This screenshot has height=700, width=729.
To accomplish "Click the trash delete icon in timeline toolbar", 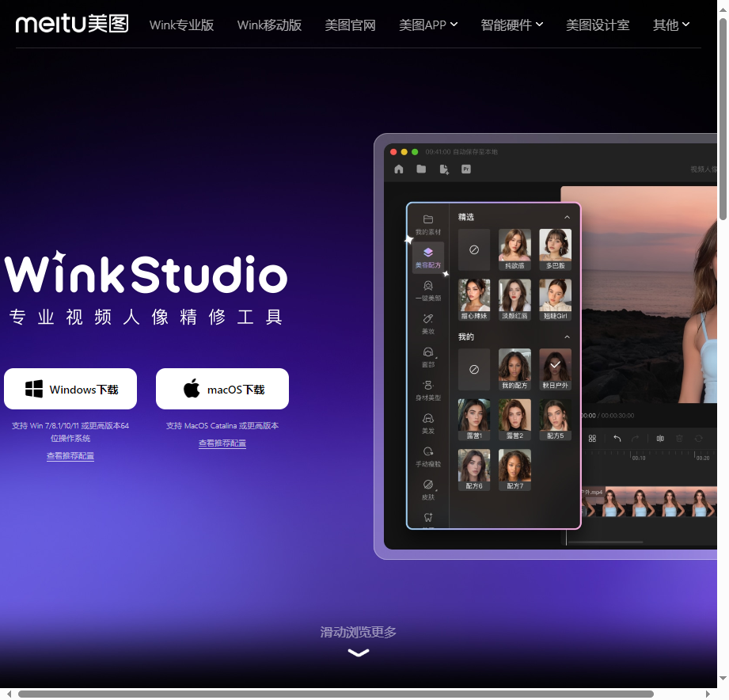I will [x=679, y=438].
